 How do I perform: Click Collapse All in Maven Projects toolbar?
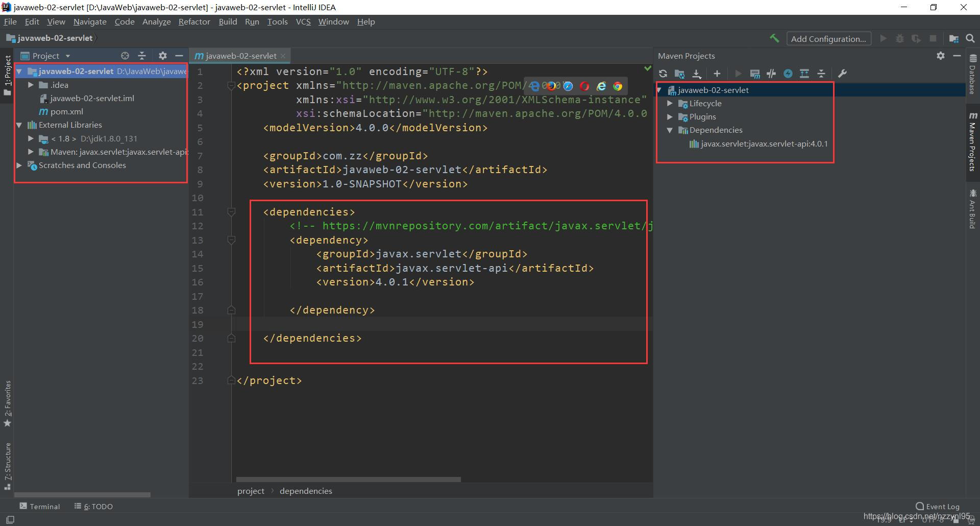821,74
